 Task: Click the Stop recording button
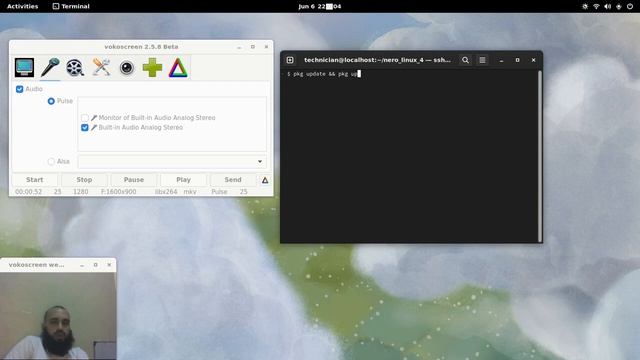tap(84, 180)
